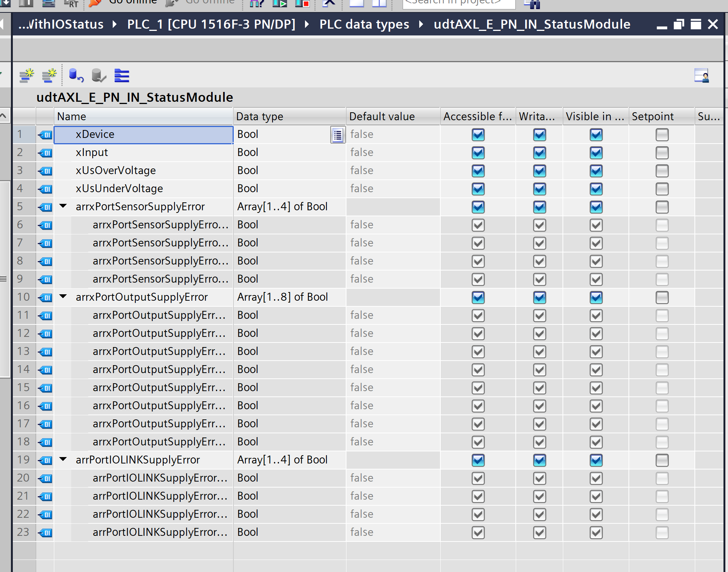
Task: Click the Search in project field
Action: tap(458, 3)
